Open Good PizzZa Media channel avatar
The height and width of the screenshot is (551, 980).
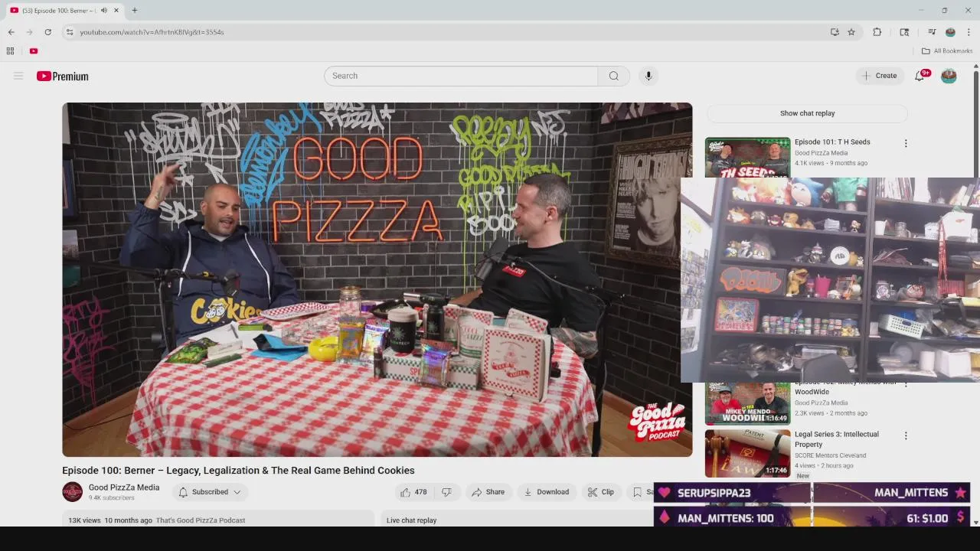72,492
